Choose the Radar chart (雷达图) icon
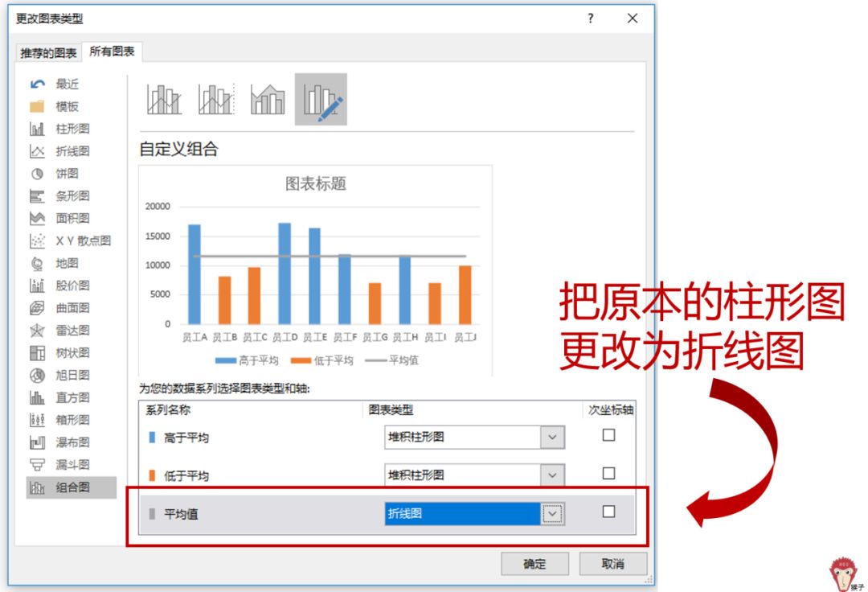This screenshot has height=592, width=868. click(37, 331)
